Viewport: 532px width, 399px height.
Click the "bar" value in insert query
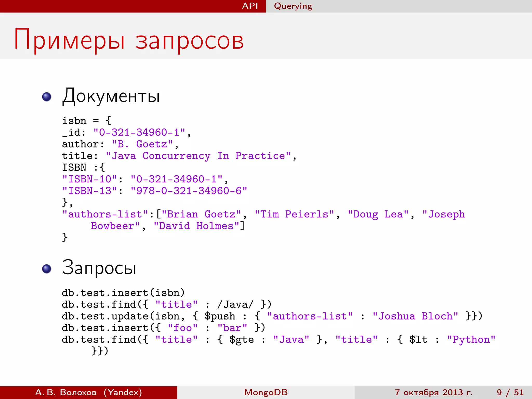[x=232, y=328]
